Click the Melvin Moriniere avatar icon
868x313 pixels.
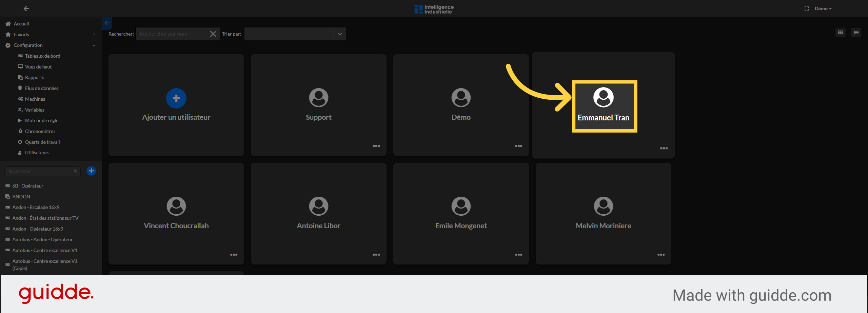(603, 206)
